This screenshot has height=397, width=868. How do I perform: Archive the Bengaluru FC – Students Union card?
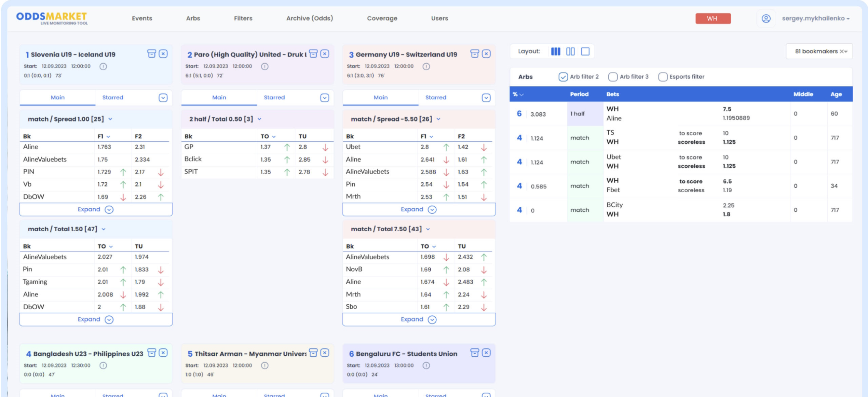click(x=474, y=353)
